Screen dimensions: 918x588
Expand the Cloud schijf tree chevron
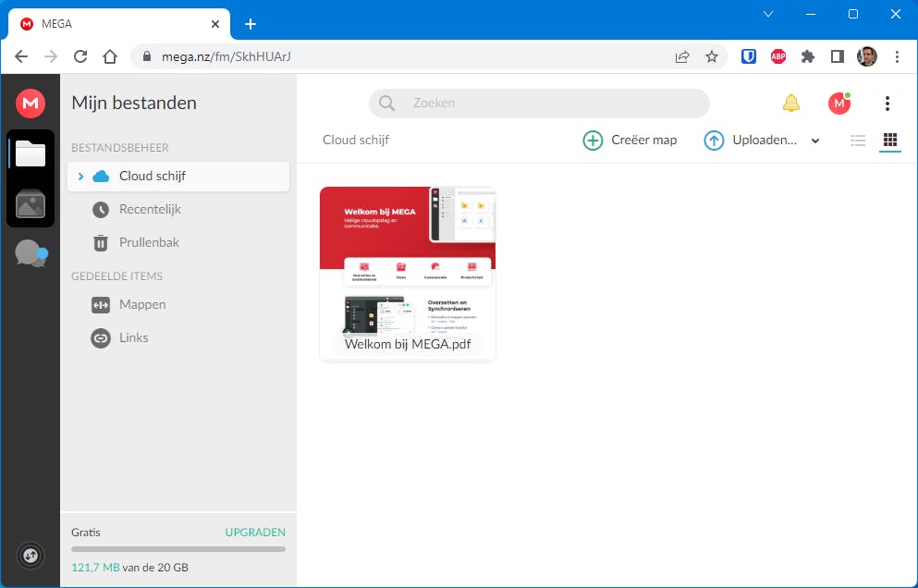80,177
